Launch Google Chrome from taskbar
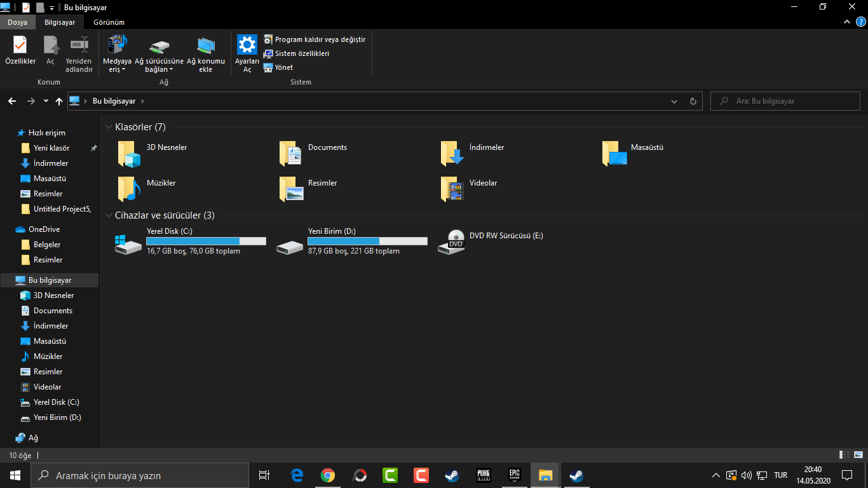 tap(328, 475)
